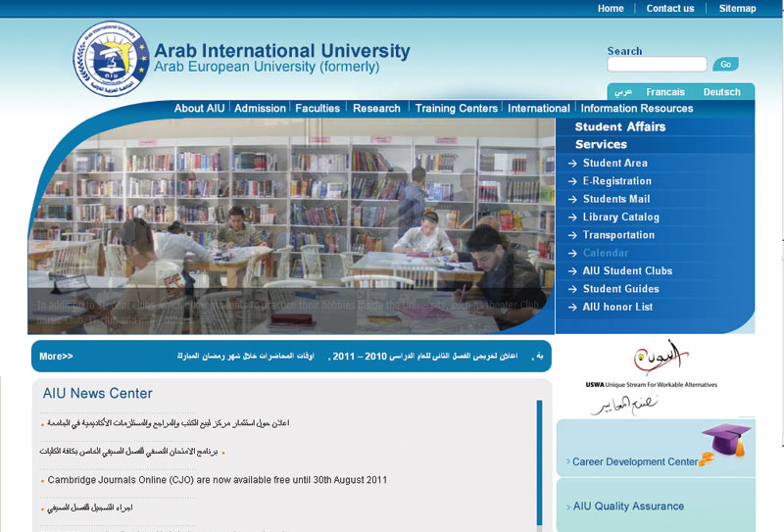Expand the Career Development Center panel
784x532 pixels.
click(635, 461)
